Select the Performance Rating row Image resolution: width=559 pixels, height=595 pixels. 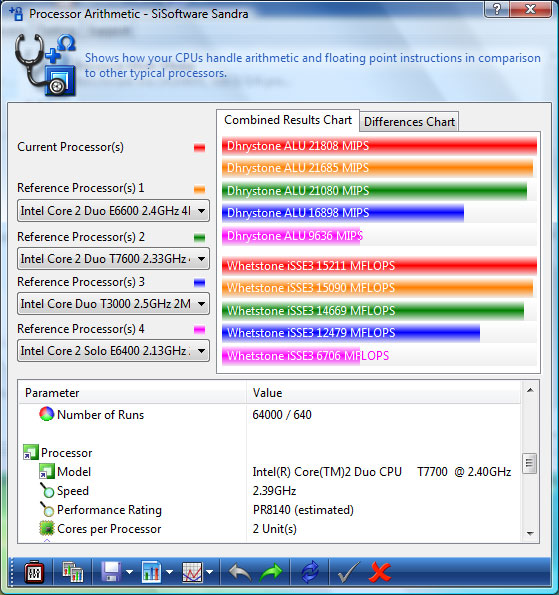point(269,509)
